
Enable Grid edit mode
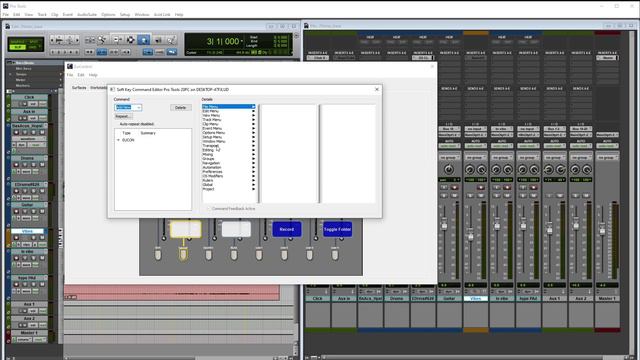(x=34, y=47)
